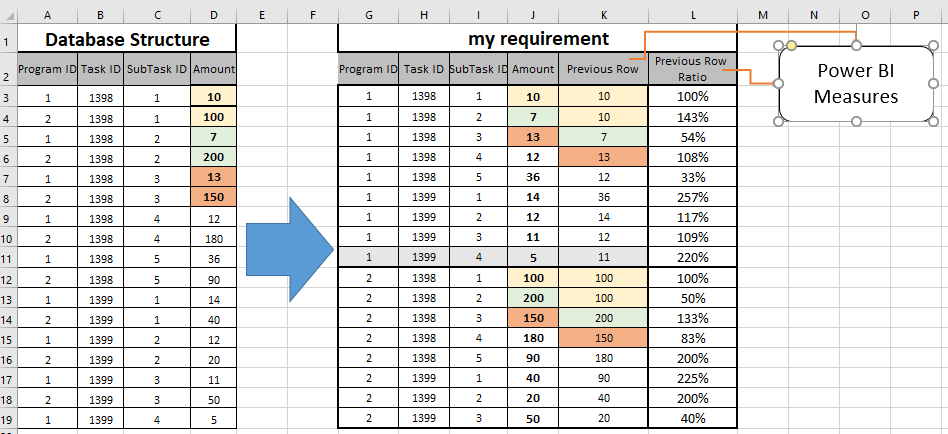Select cell D19 with amount 5
Screen dimensions: 948x434
(213, 418)
